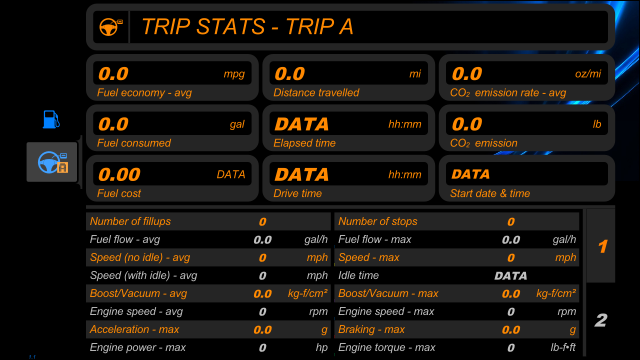This screenshot has width=640, height=360.
Task: Click the 0.00 Fuel cost value
Action: click(119, 175)
